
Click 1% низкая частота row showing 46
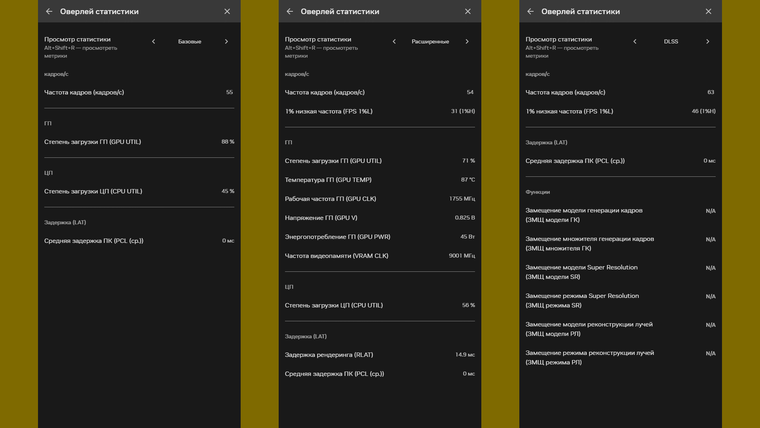pyautogui.click(x=620, y=111)
